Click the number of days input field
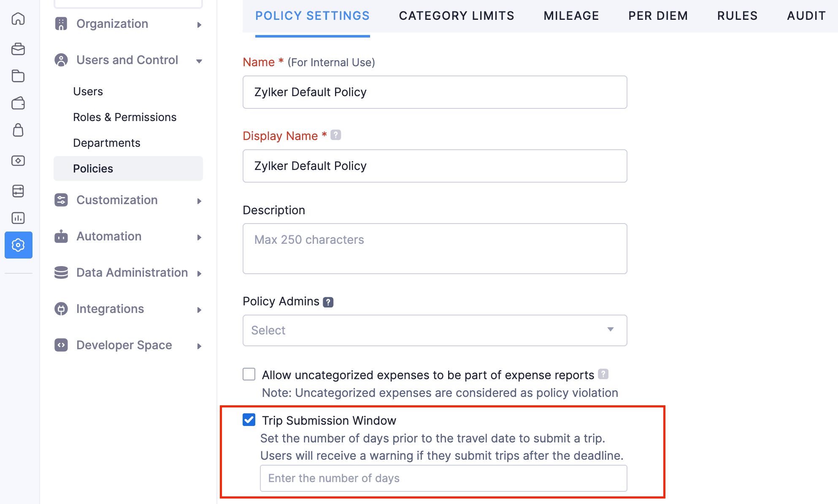This screenshot has height=504, width=838. point(443,478)
